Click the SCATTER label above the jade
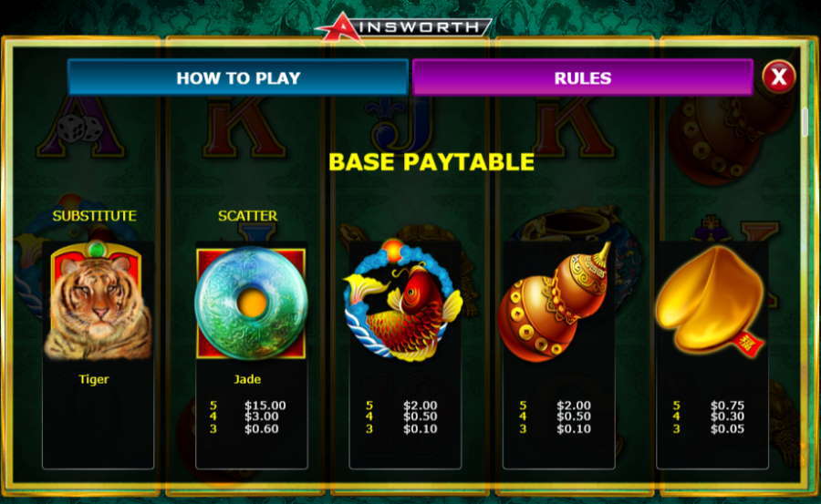The width and height of the screenshot is (821, 504). (247, 216)
